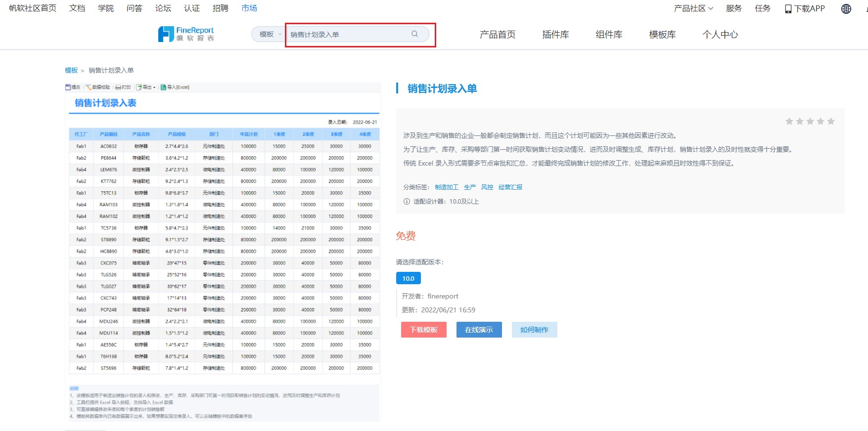Click the phone icon beside 下载APP
The width and height of the screenshot is (868, 431).
(788, 9)
